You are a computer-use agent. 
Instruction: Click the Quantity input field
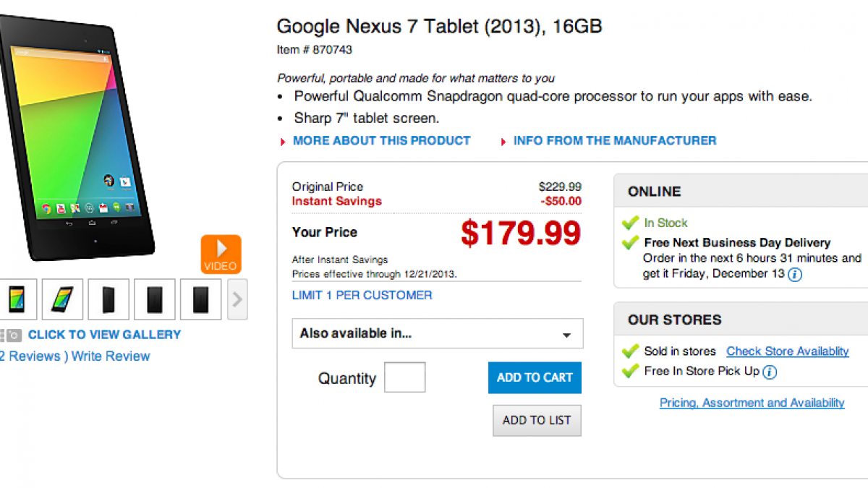pos(404,377)
